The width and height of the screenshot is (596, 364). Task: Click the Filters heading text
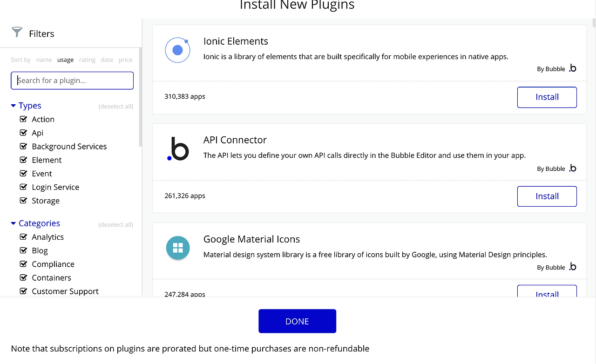click(x=41, y=34)
